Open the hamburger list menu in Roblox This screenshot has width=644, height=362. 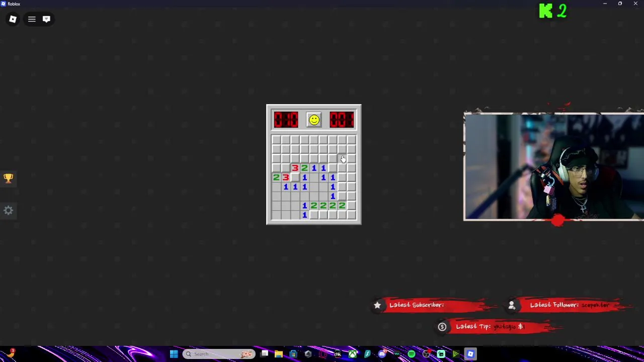coord(32,19)
